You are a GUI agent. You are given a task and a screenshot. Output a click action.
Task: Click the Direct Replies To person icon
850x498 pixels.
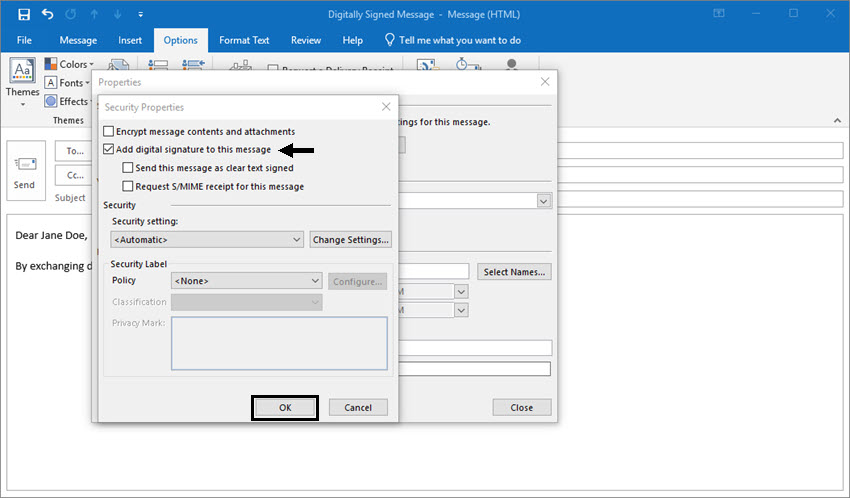pos(511,64)
